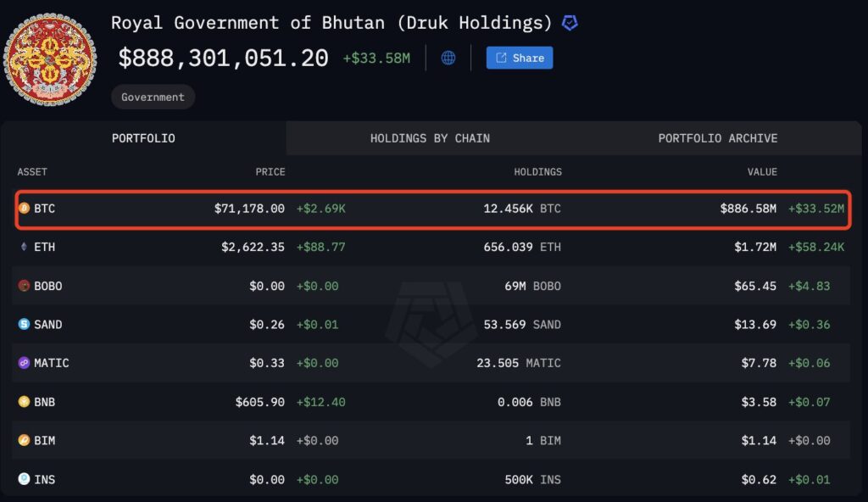Screen dimensions: 868x502
Task: Click the Bhutan emblem profile picture
Action: click(50, 60)
